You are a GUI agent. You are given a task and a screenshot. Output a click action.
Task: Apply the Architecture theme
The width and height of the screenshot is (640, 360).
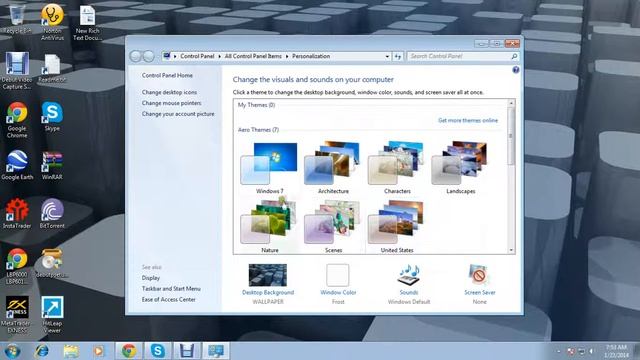coord(333,168)
